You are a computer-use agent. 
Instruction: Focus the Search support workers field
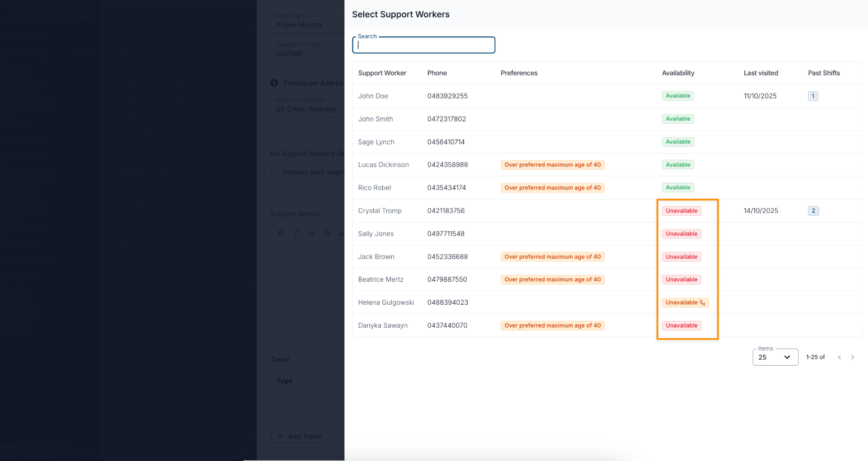423,45
